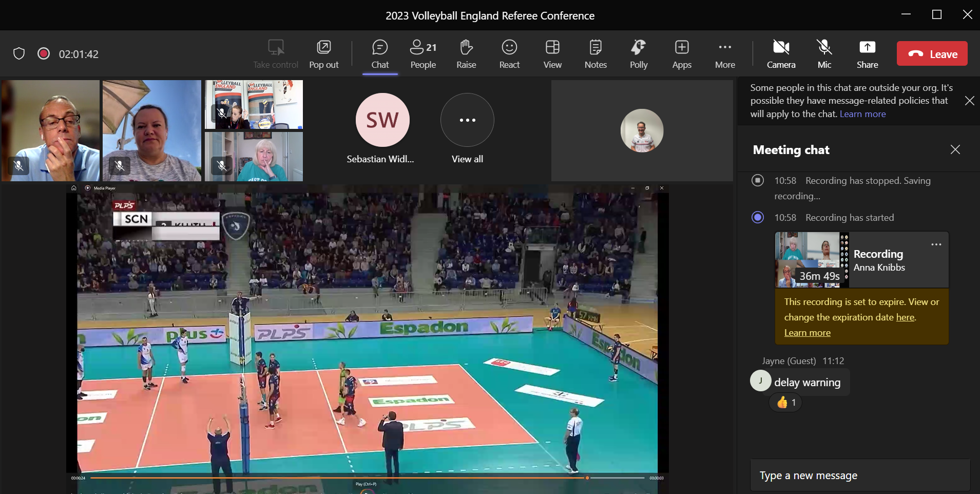
Task: Open the 'here' expiration date link
Action: tap(905, 317)
